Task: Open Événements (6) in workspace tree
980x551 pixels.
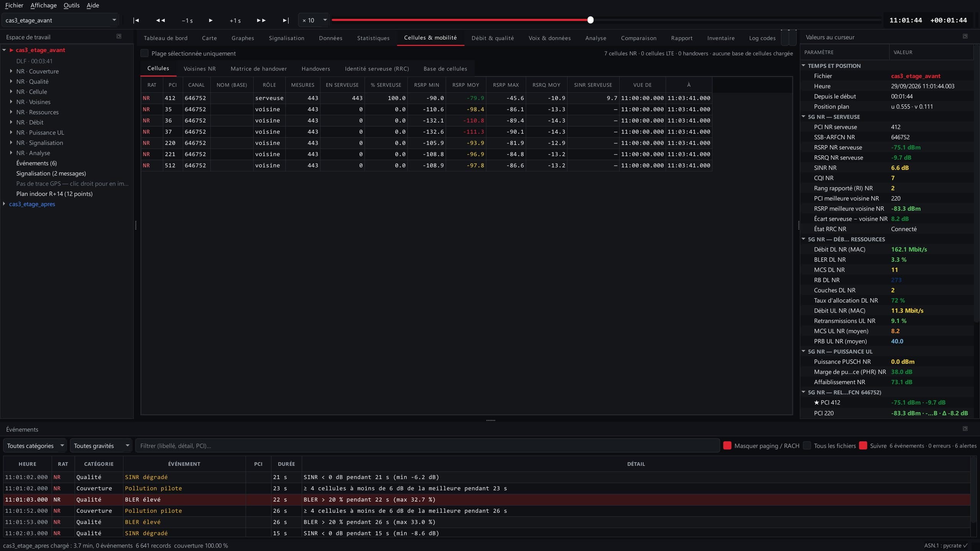Action: click(36, 163)
